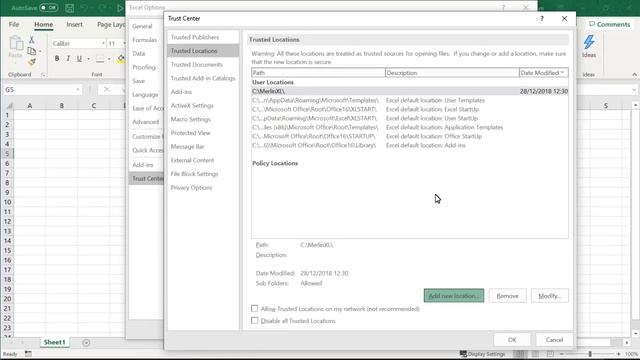The image size is (640, 360).
Task: Select File Block Settings category
Action: point(203,174)
